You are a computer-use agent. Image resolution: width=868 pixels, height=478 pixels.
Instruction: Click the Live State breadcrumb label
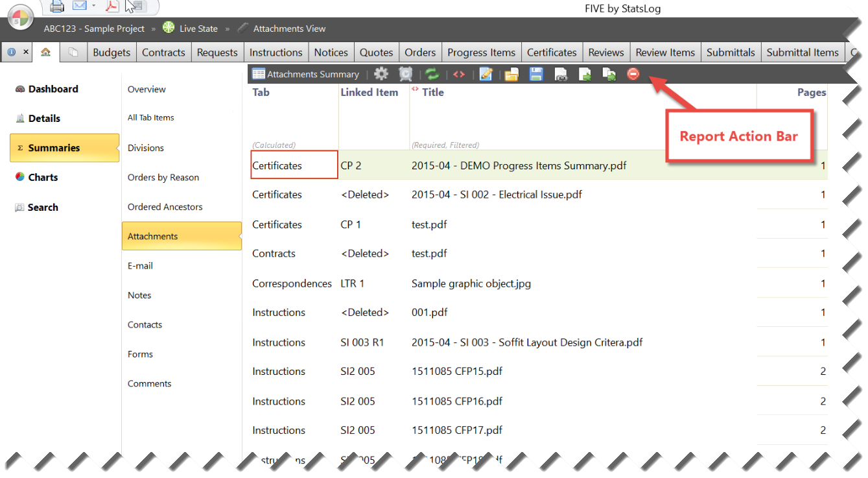198,29
